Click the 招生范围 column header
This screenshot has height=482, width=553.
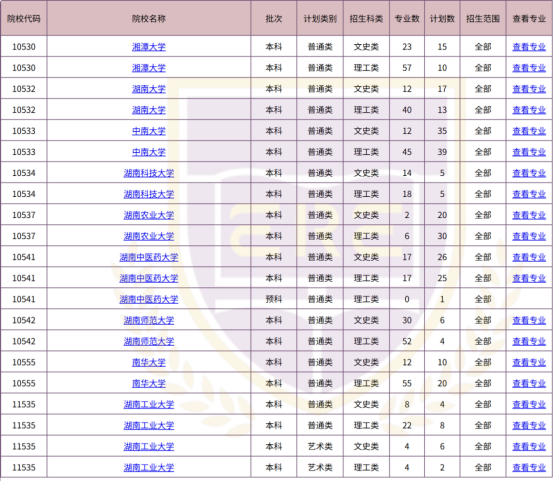point(483,19)
